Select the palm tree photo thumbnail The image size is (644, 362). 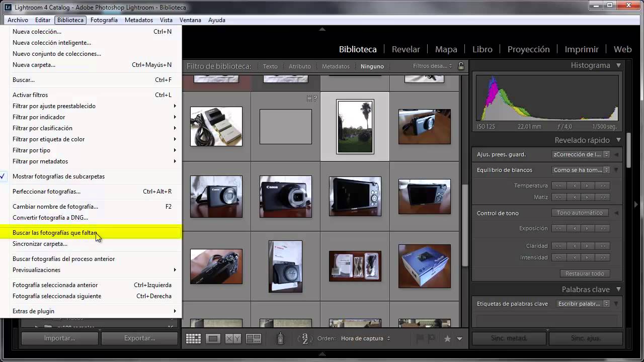[355, 126]
